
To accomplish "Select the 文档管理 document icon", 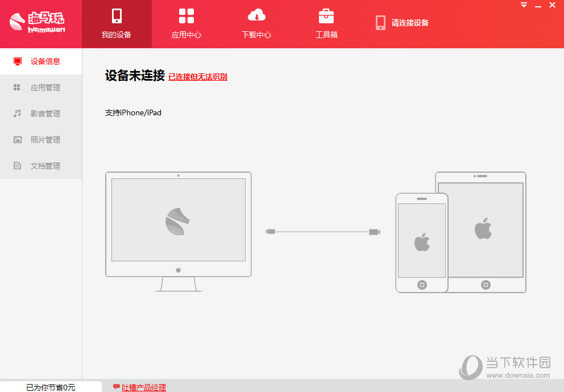I will click(16, 165).
